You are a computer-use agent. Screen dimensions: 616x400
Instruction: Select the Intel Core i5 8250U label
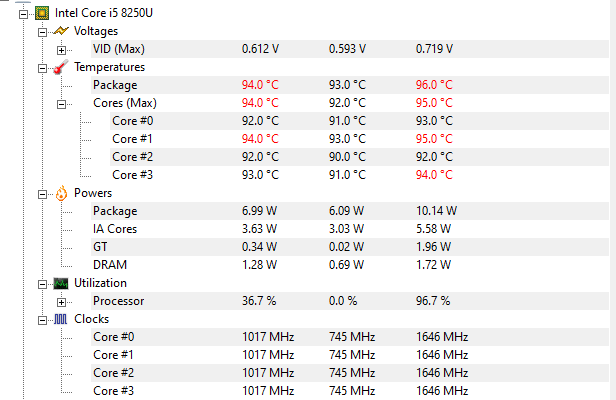coord(104,13)
